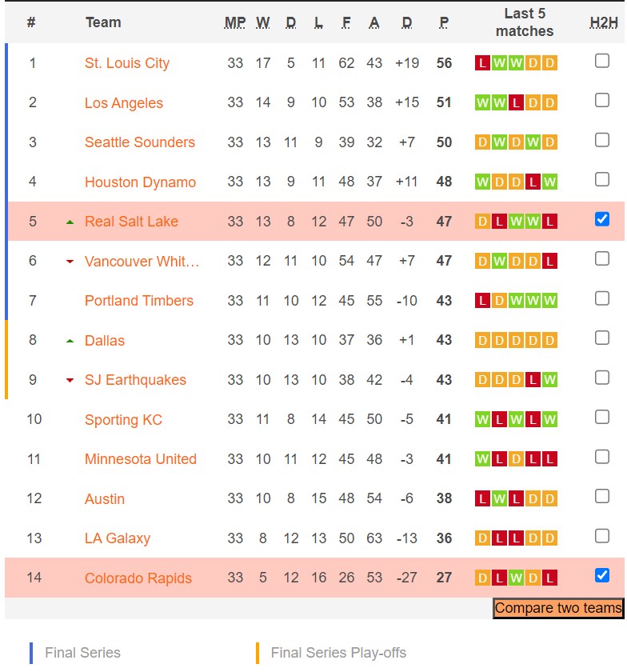Click the blue Final Series legend bar
Image resolution: width=627 pixels, height=672 pixels.
31,653
